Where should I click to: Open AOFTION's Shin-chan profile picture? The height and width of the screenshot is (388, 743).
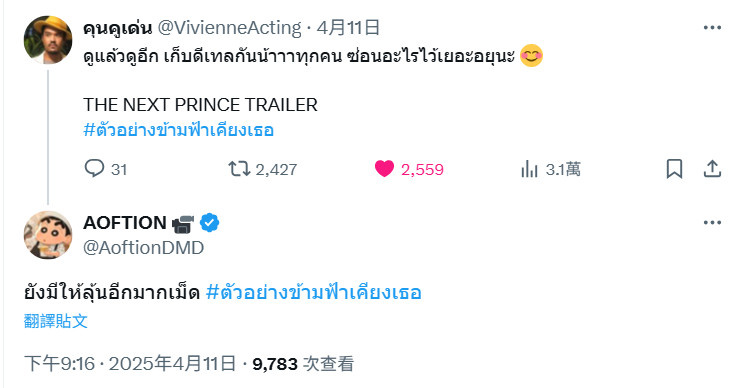point(48,235)
